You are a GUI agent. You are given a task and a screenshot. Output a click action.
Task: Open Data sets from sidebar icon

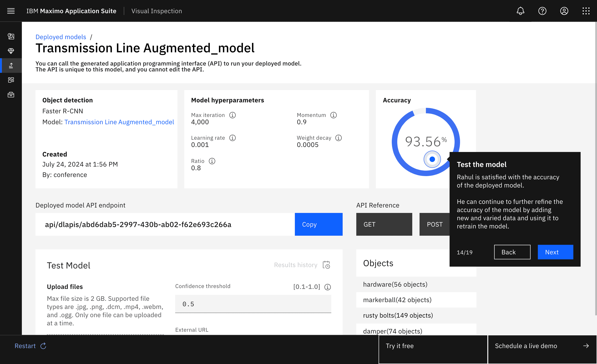coord(11,36)
